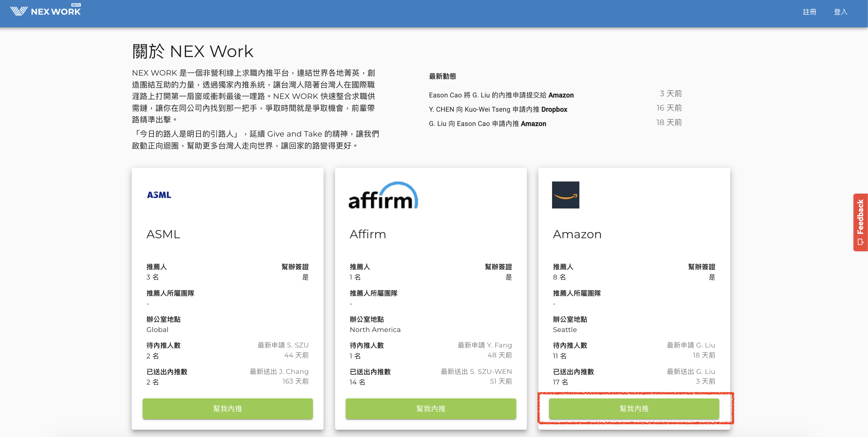
Task: Click the 最新動態 section heading
Action: pos(442,76)
